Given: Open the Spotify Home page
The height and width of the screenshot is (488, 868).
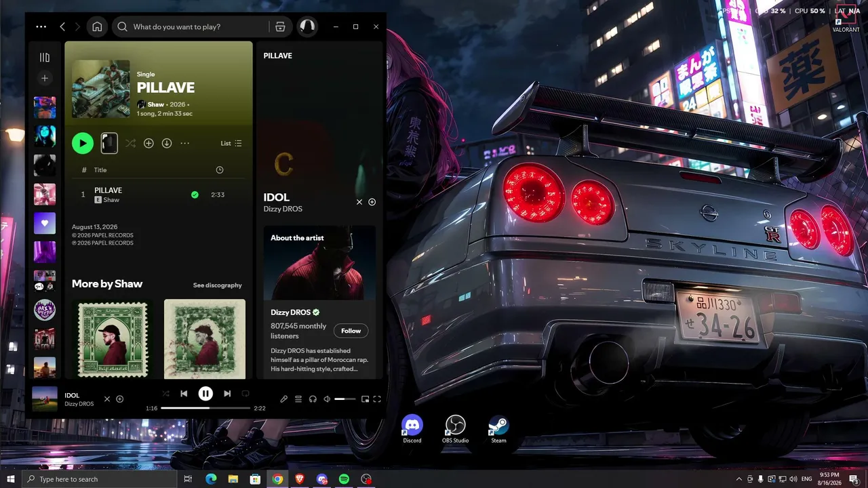Looking at the screenshot, I should coord(97,26).
